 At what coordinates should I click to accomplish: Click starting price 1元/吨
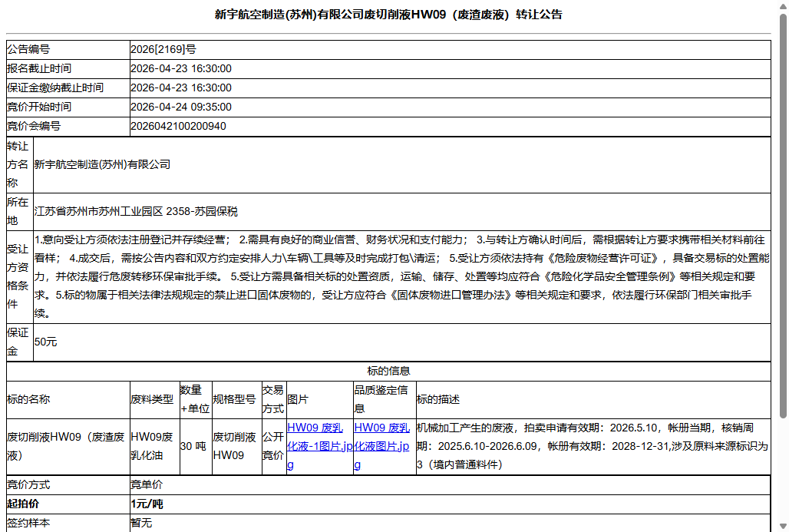click(x=147, y=504)
